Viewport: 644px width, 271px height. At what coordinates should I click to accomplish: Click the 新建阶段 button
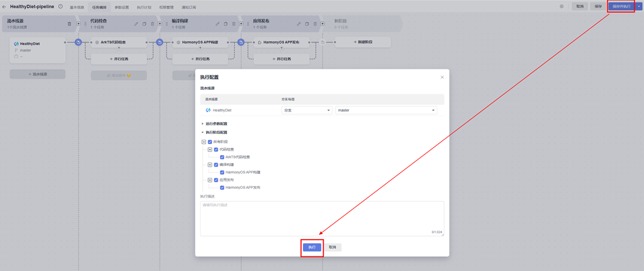(362, 42)
